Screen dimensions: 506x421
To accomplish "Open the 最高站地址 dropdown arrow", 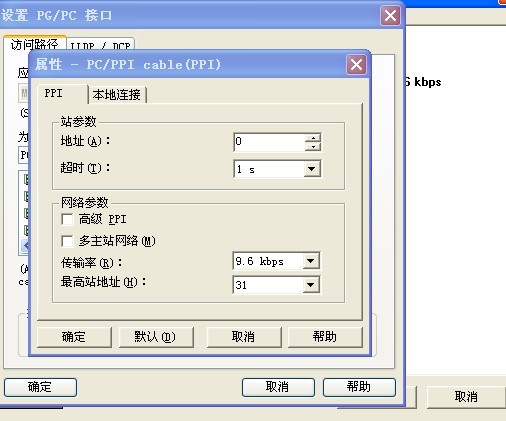I will click(311, 285).
